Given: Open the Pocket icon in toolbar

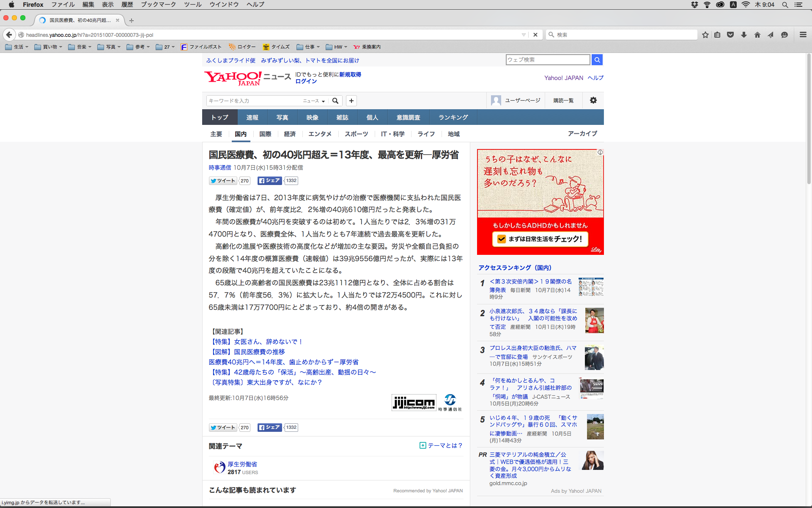Looking at the screenshot, I should 730,35.
